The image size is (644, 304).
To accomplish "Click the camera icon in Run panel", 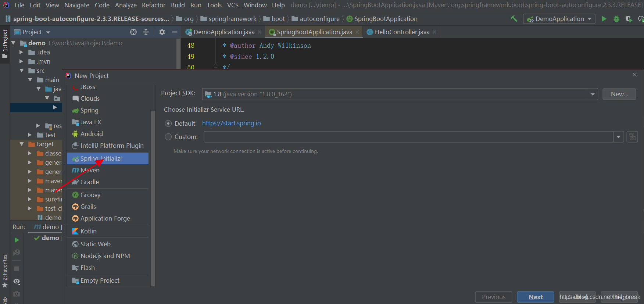I will pos(17,294).
